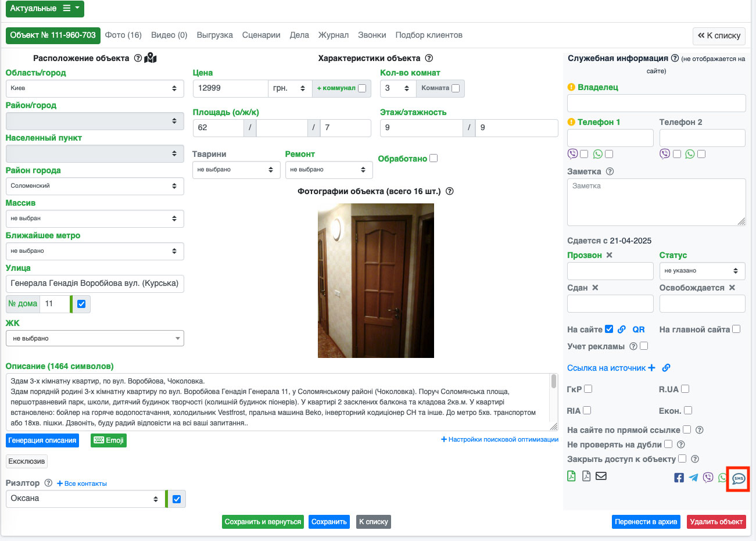
Task: Clear the Прозвон date with X icon
Action: (609, 255)
